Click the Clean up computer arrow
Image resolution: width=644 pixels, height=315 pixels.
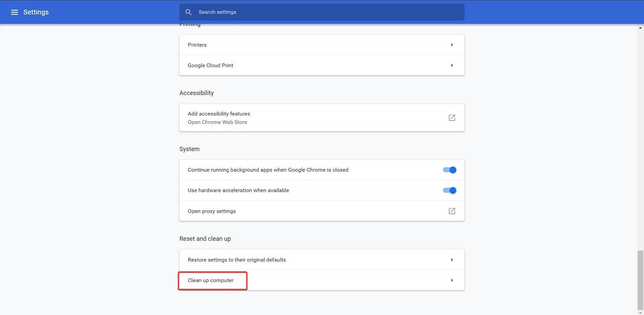click(x=452, y=280)
